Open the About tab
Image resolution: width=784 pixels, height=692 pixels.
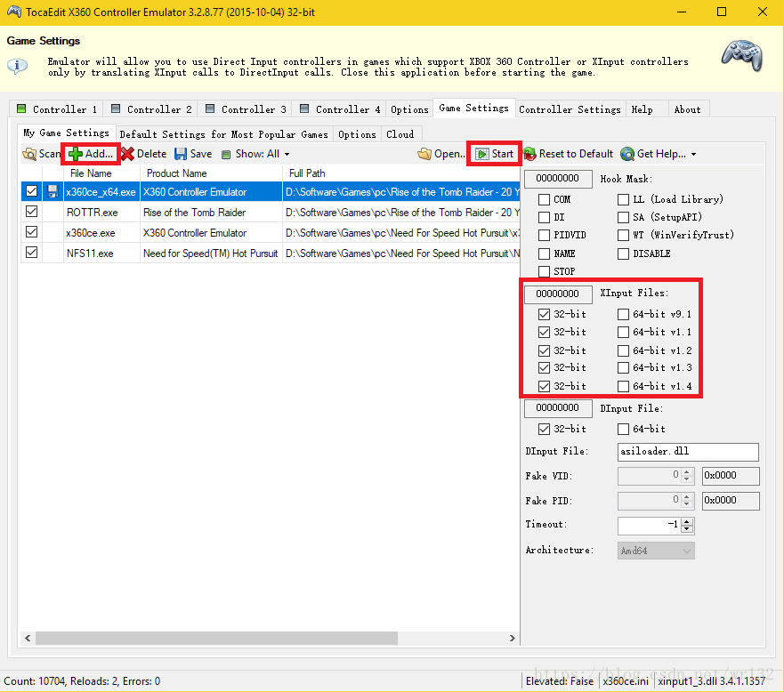[x=688, y=109]
